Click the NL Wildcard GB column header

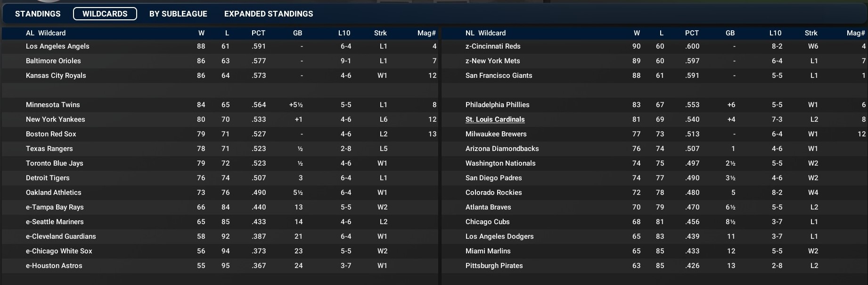tap(730, 33)
